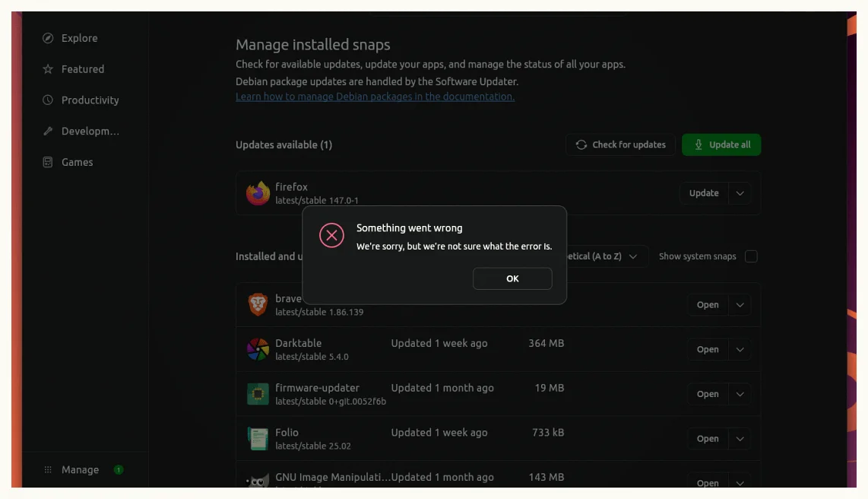This screenshot has width=868, height=499.
Task: Click the Check for updates button
Action: pos(620,145)
